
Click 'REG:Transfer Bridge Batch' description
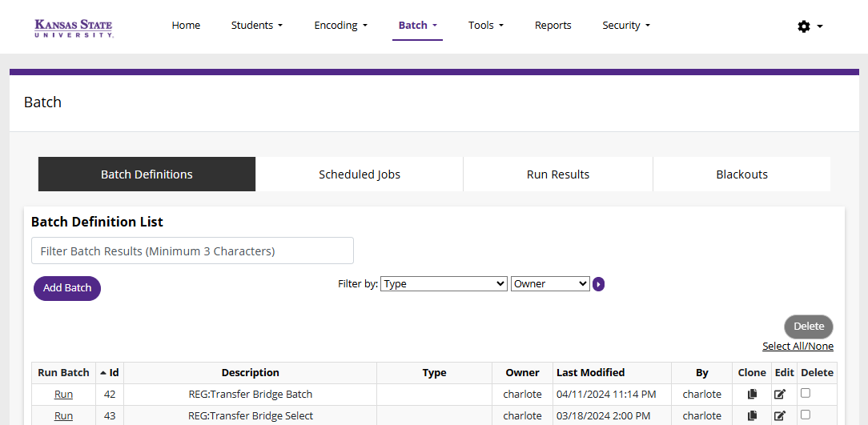click(250, 395)
